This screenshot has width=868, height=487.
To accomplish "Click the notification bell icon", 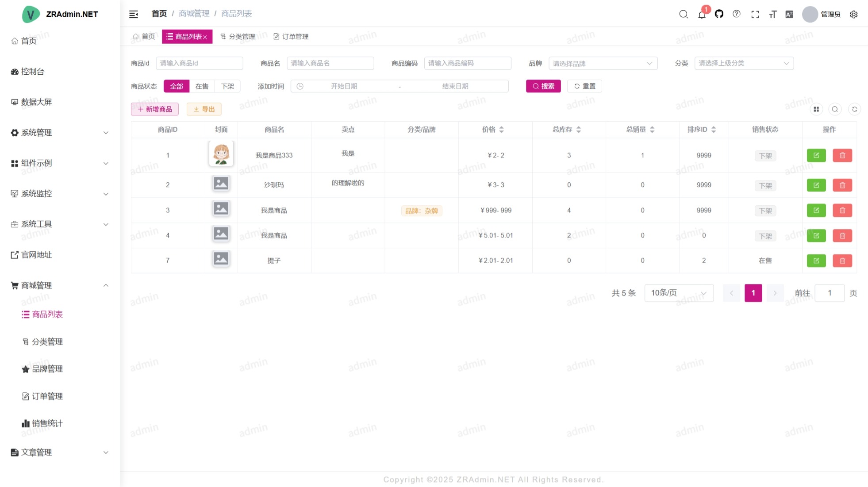I will click(x=702, y=15).
